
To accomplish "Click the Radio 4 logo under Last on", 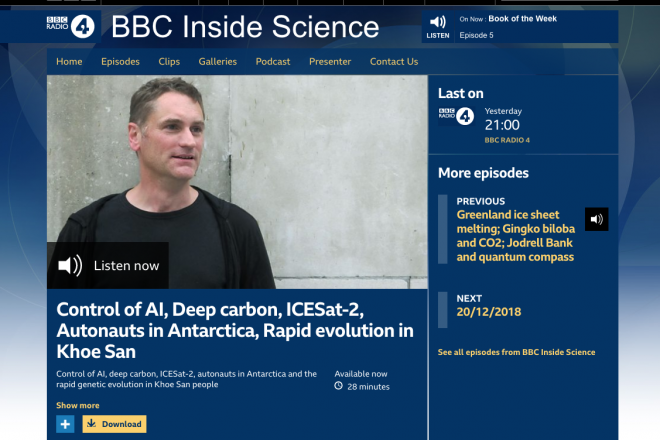I will (x=456, y=116).
